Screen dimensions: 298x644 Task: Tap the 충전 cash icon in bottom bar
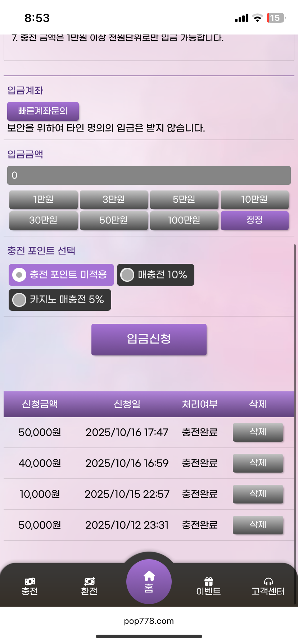(30, 581)
